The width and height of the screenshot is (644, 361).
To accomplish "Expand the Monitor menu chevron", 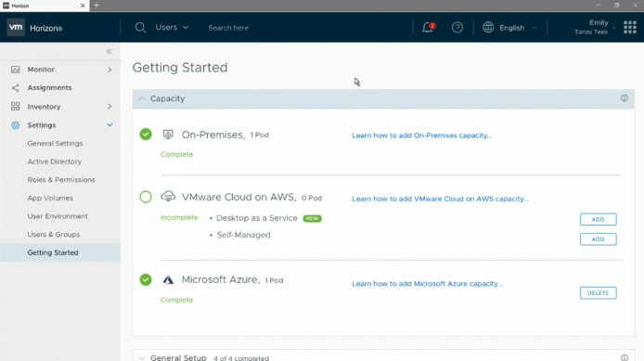I will click(109, 70).
